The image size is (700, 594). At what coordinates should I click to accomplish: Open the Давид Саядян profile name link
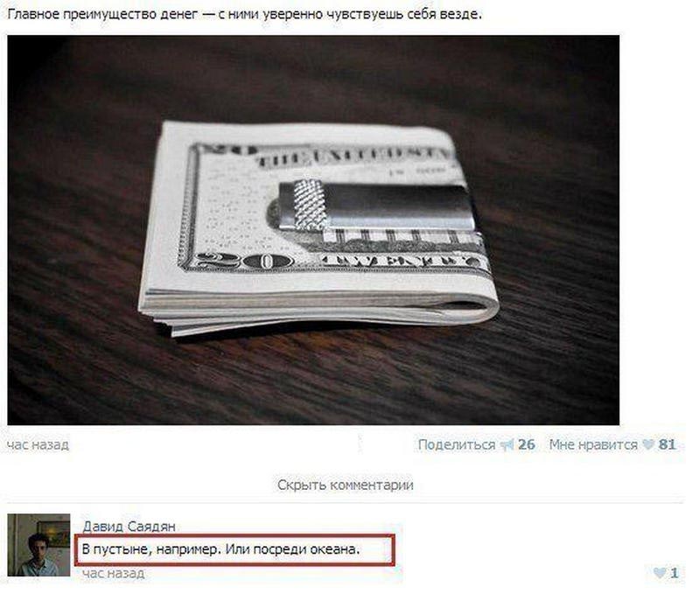pyautogui.click(x=129, y=527)
